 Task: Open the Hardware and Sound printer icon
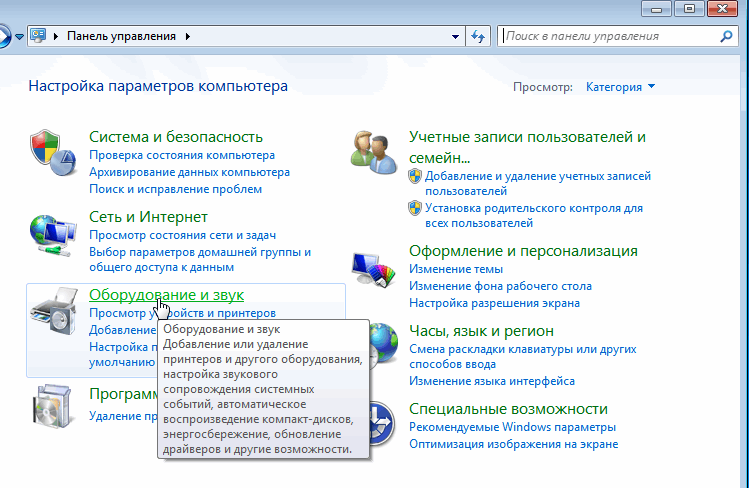tap(54, 311)
